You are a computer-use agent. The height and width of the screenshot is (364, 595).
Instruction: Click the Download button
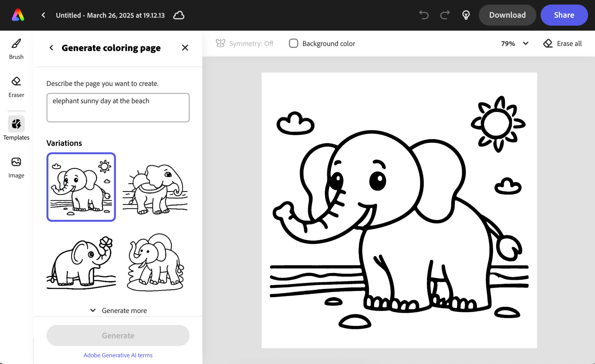tap(507, 15)
